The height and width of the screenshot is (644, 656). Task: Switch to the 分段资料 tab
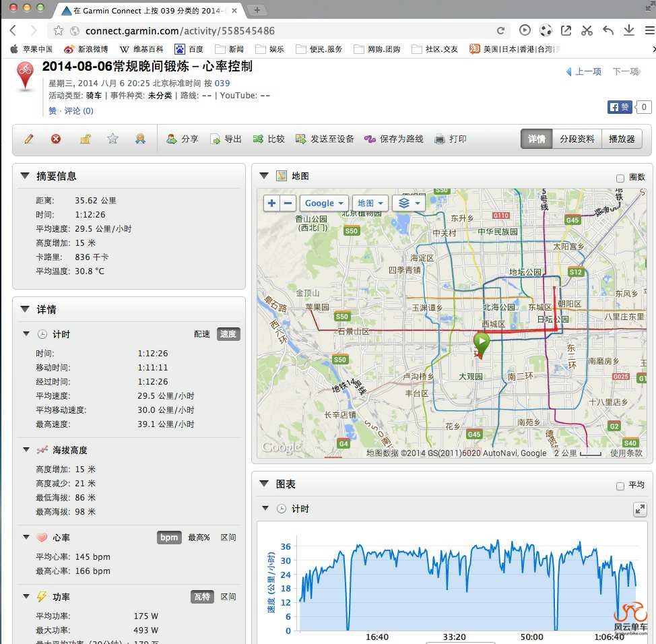(577, 139)
